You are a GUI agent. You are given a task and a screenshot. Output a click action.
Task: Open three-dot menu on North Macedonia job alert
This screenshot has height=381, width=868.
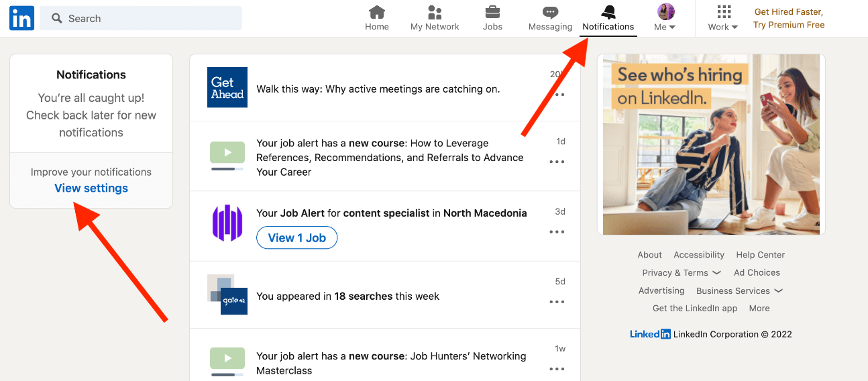pos(557,232)
